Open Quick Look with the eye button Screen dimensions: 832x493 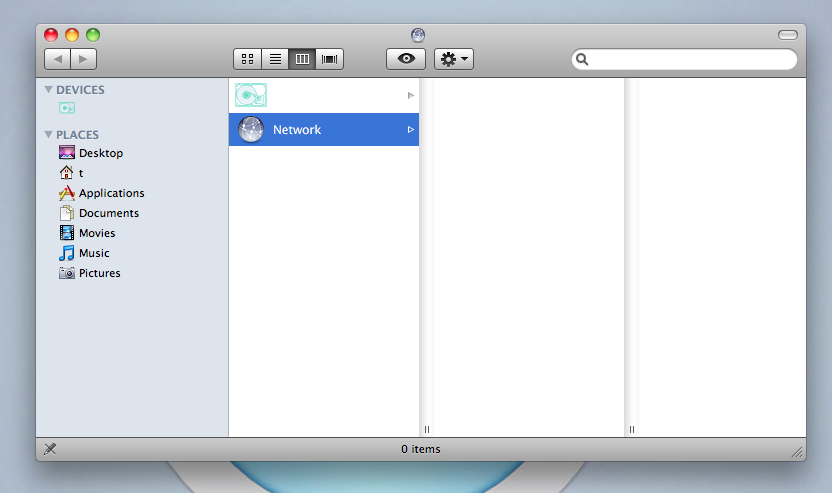pyautogui.click(x=406, y=59)
